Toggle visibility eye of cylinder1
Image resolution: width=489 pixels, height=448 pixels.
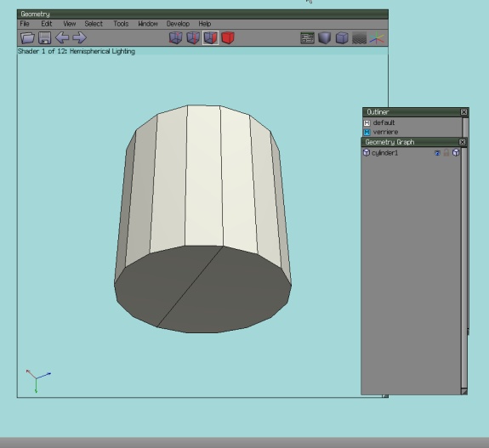(437, 153)
